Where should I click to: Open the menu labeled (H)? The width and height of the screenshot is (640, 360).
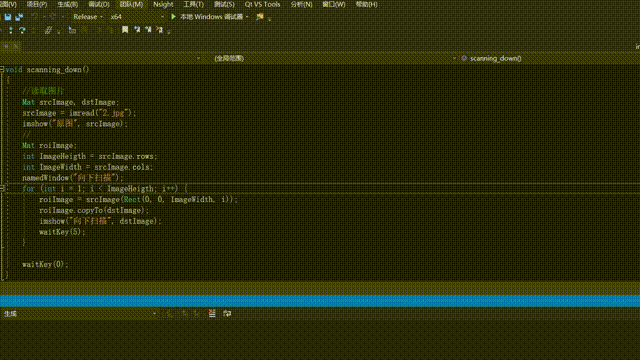[366, 4]
